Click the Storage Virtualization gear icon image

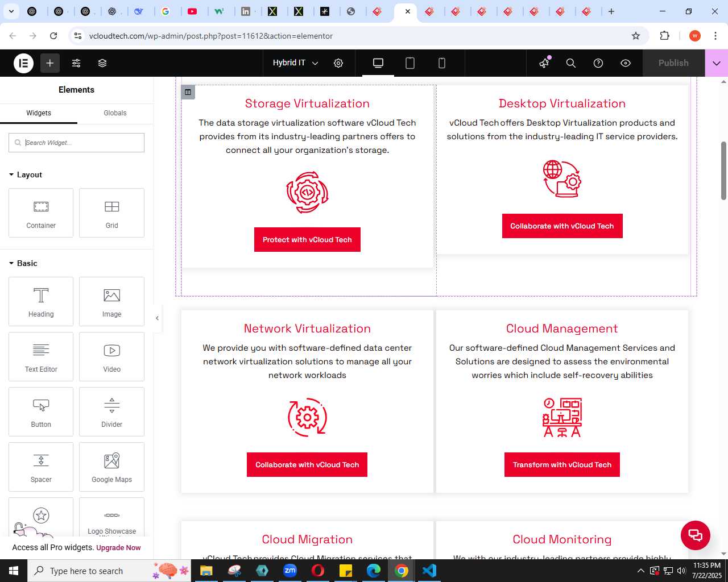click(x=307, y=193)
